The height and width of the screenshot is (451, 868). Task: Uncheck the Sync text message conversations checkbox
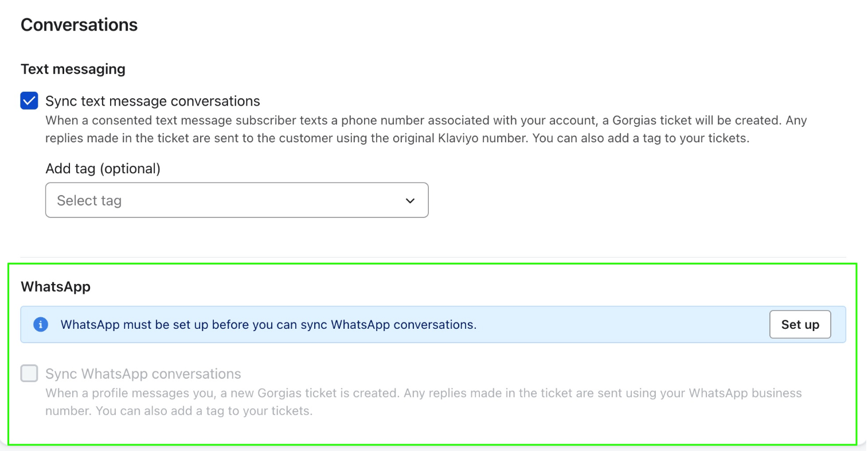(x=29, y=101)
